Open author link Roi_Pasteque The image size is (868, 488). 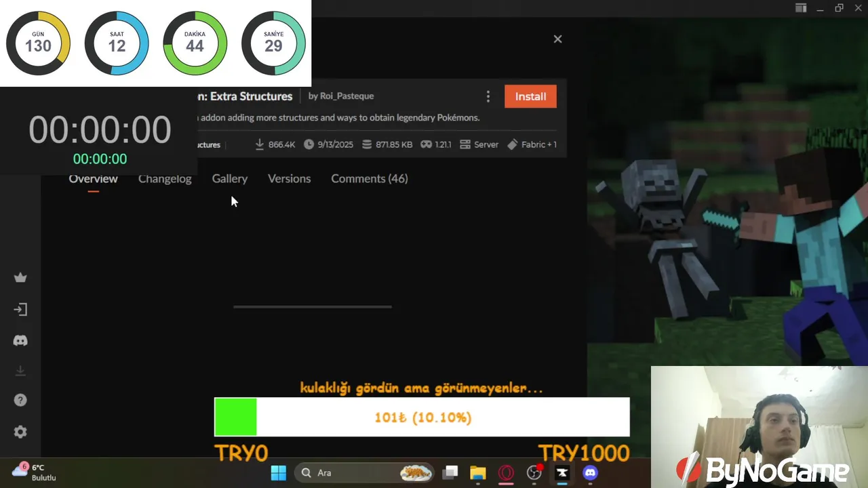(347, 96)
